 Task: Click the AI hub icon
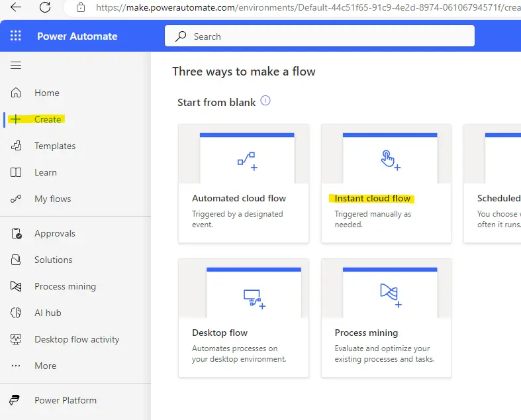[17, 313]
